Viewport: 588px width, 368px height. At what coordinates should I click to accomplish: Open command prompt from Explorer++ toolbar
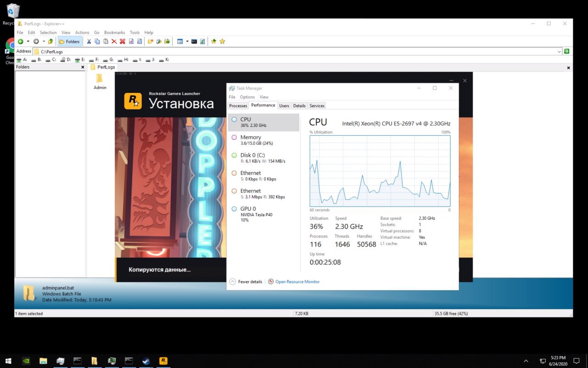point(194,41)
